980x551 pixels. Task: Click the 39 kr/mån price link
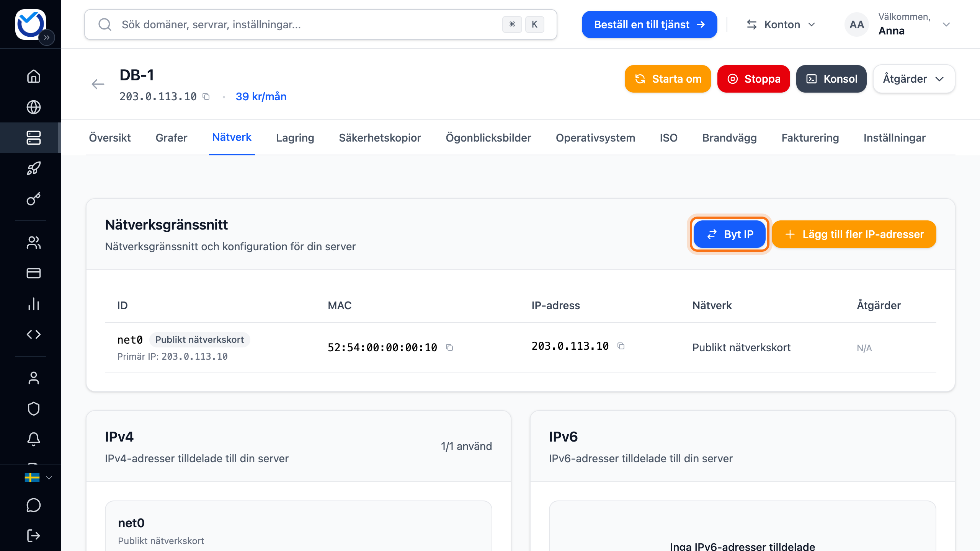tap(261, 96)
